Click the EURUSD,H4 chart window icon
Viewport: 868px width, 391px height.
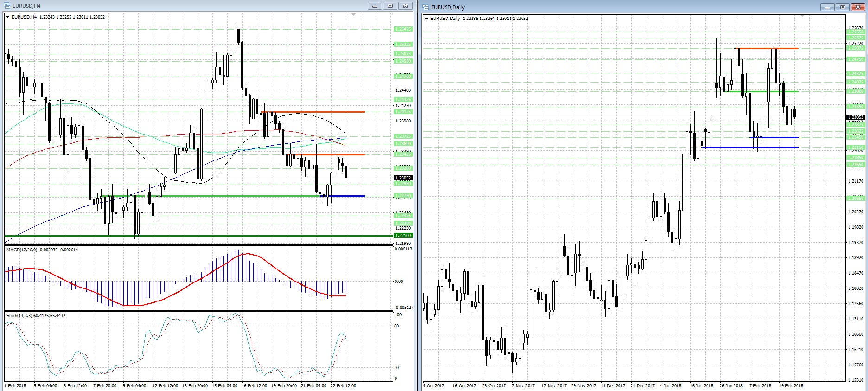point(7,6)
